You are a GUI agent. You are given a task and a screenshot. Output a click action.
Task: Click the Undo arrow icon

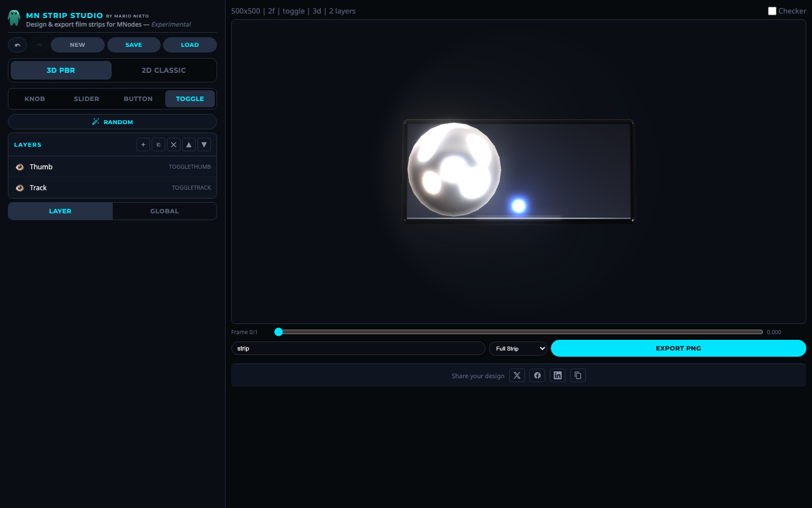tap(17, 45)
